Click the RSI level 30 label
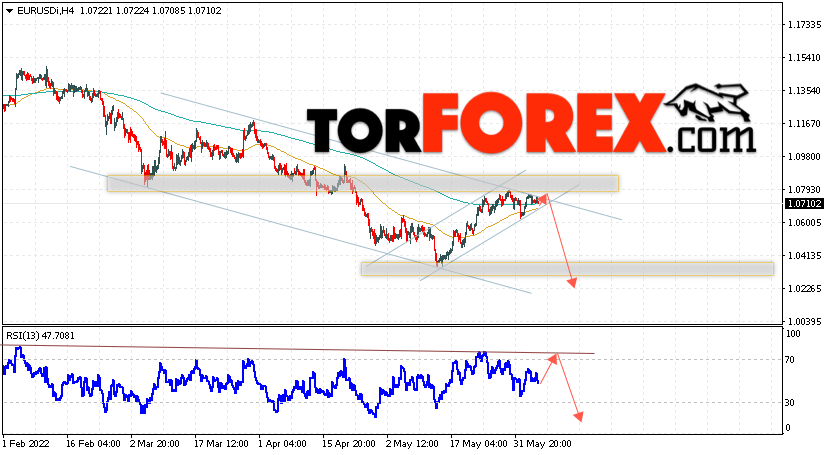The width and height of the screenshot is (828, 455). tap(790, 403)
